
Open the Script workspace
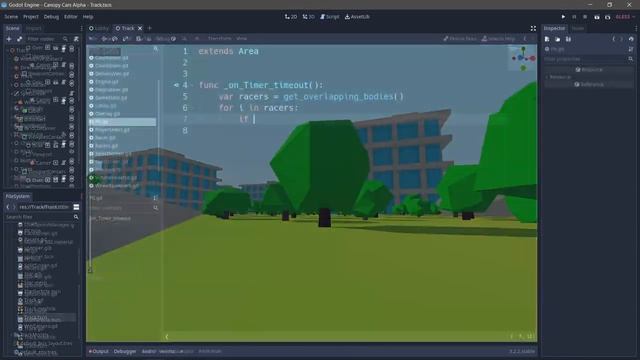tap(330, 17)
